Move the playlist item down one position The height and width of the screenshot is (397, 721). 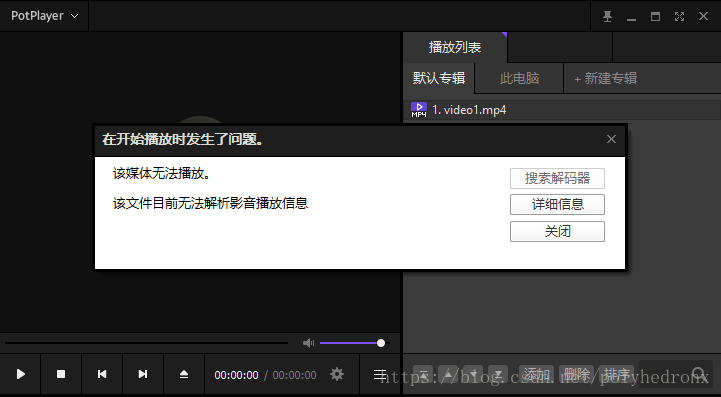coord(473,374)
